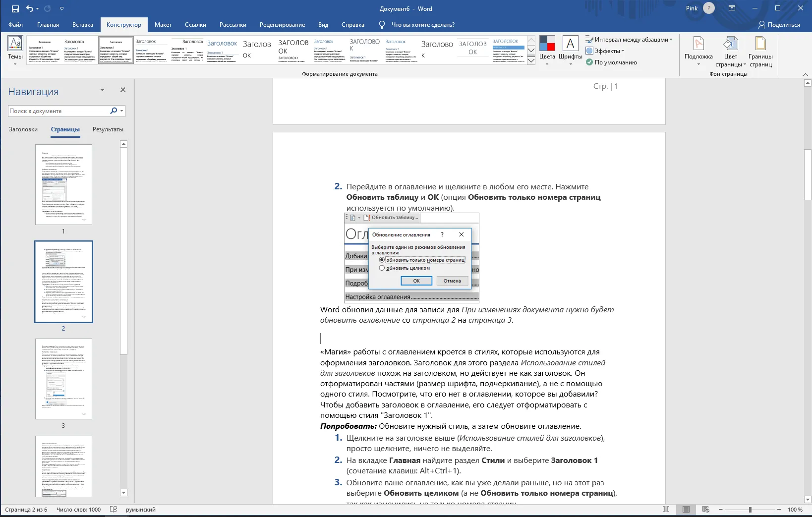Screen dimensions: 812x517
Task: Open the Themes (Темы) gallery
Action: pyautogui.click(x=15, y=50)
